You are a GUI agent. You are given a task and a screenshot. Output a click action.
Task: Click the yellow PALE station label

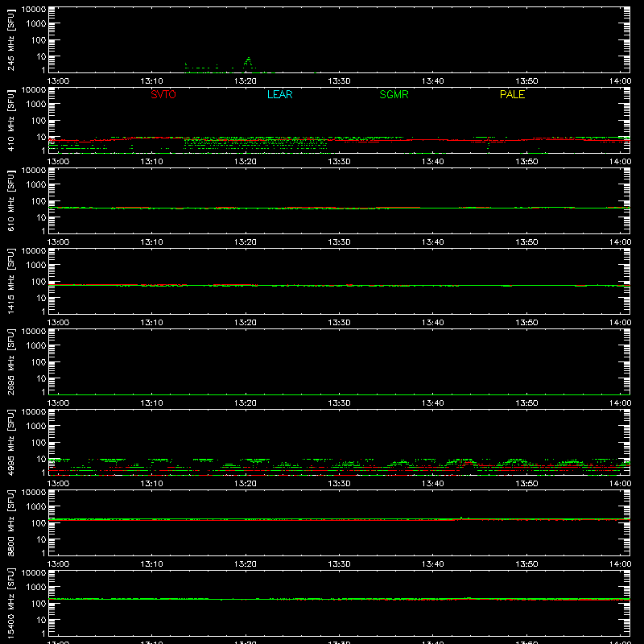(512, 94)
